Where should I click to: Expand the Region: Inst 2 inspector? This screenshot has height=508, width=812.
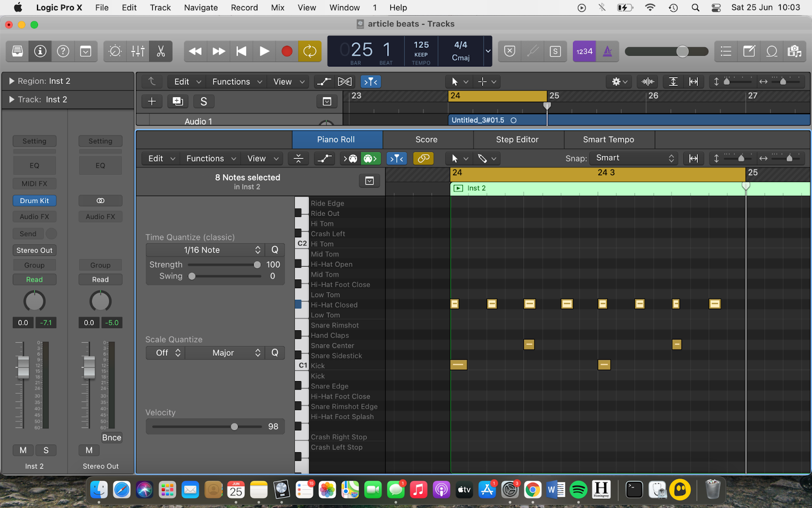tap(12, 81)
